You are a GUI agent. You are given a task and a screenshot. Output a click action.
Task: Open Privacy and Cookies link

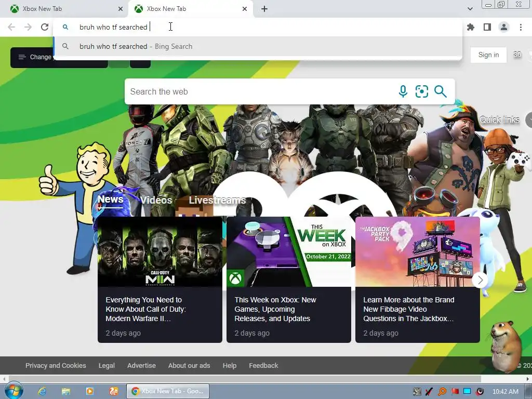(56, 365)
